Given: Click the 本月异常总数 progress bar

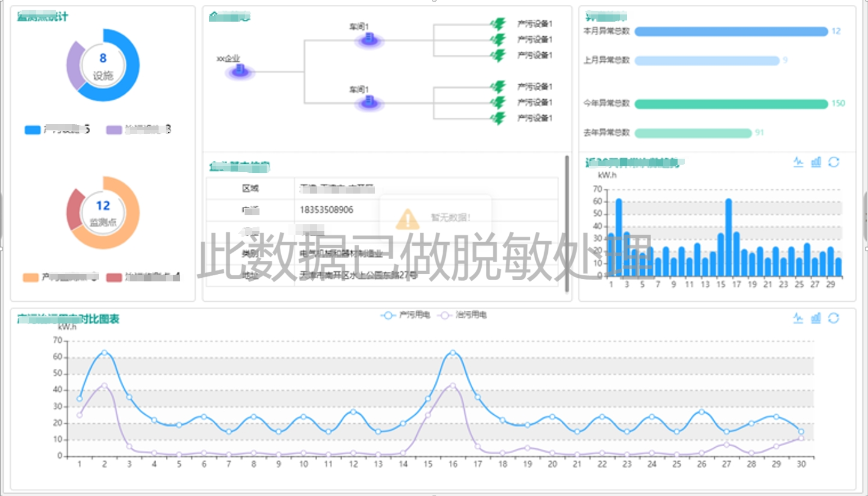Looking at the screenshot, I should pos(731,31).
